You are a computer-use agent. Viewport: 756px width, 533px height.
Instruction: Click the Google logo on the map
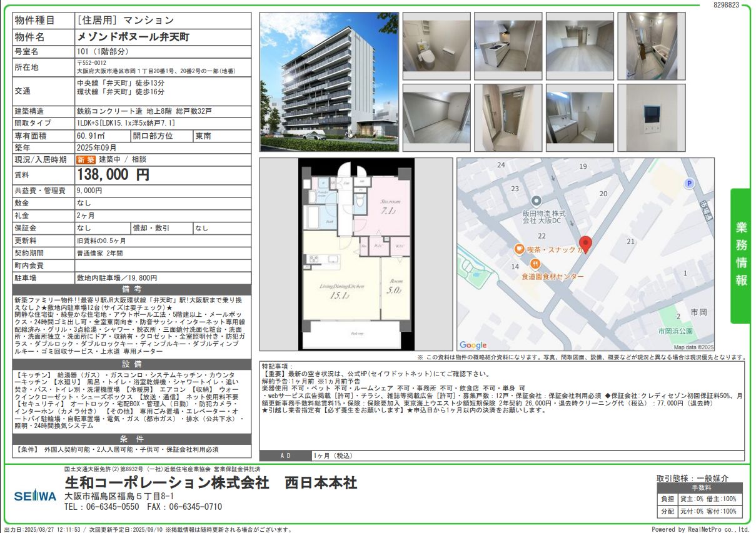473,346
